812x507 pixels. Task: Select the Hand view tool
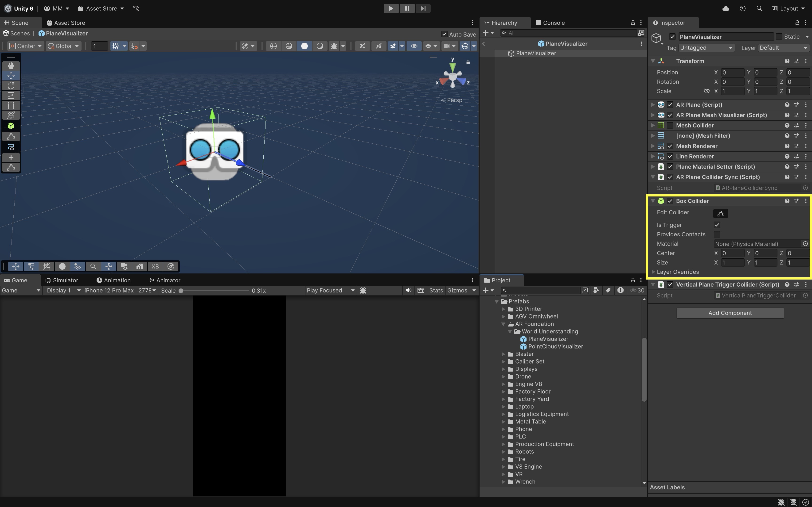pyautogui.click(x=11, y=66)
